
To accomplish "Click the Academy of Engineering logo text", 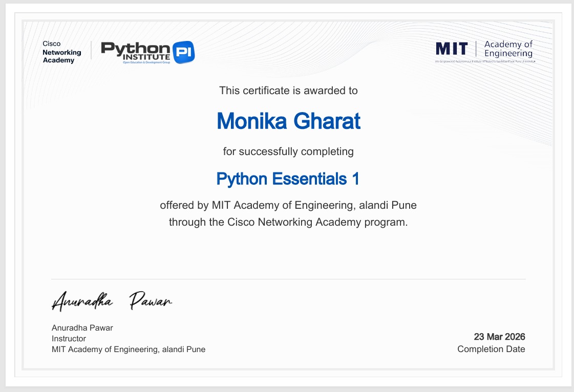I will coord(508,49).
